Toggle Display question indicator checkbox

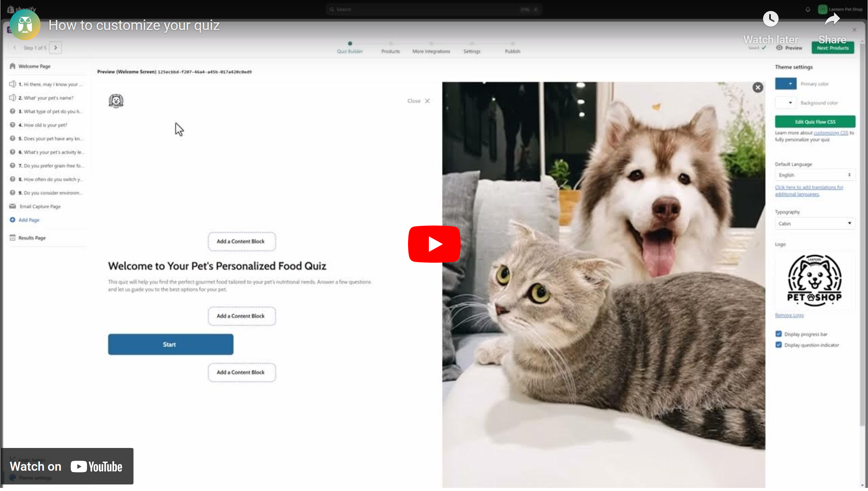779,345
